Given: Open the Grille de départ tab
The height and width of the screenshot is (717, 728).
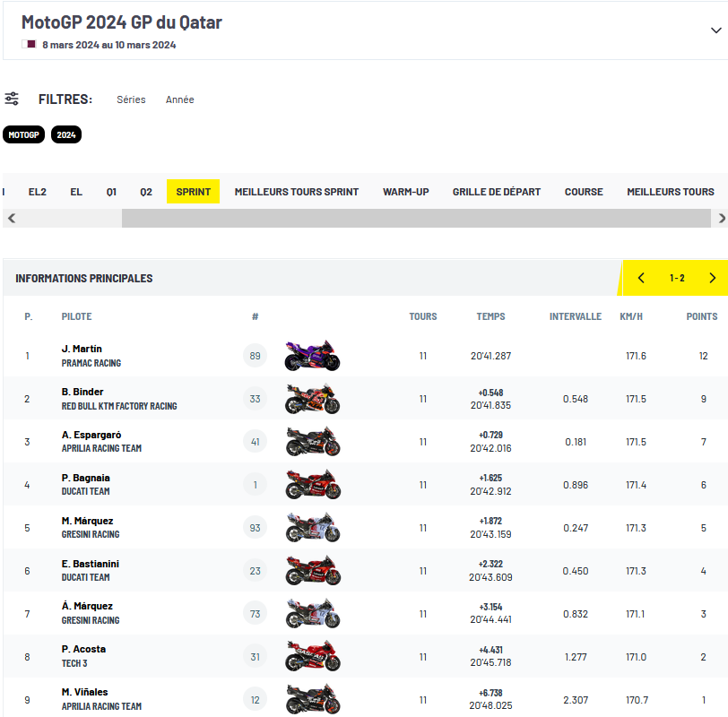Looking at the screenshot, I should pyautogui.click(x=496, y=192).
